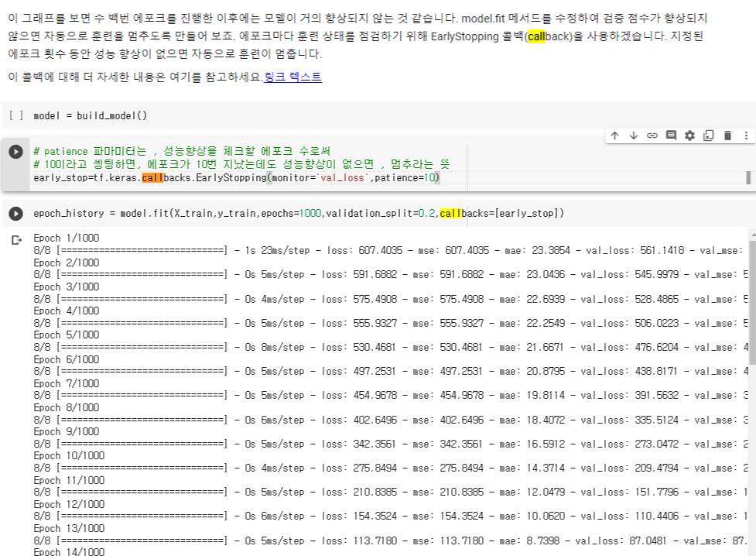Select 'Epoch 5/1000' output line
Screen dimensions: 756x556
(66, 335)
